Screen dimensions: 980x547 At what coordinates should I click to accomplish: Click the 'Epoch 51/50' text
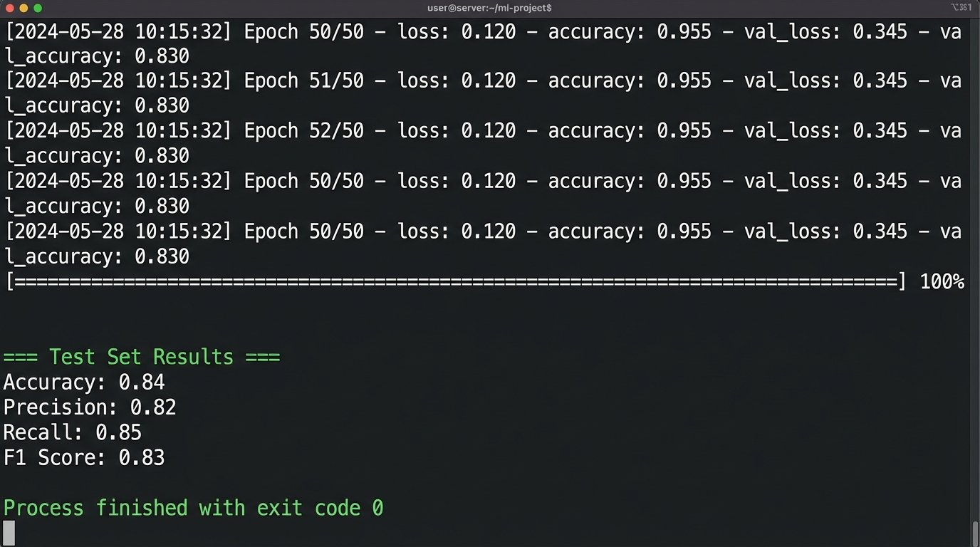[x=303, y=80]
